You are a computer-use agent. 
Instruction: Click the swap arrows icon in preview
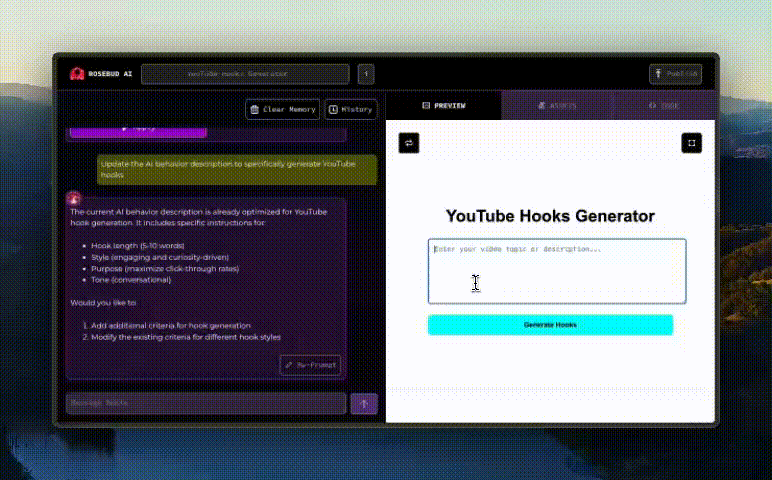click(408, 143)
